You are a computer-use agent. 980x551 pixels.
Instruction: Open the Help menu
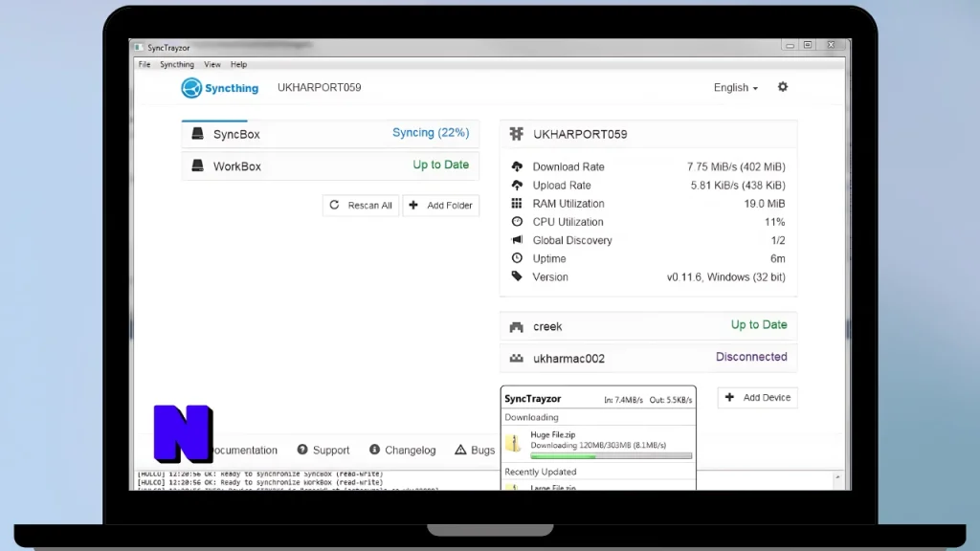coord(238,64)
